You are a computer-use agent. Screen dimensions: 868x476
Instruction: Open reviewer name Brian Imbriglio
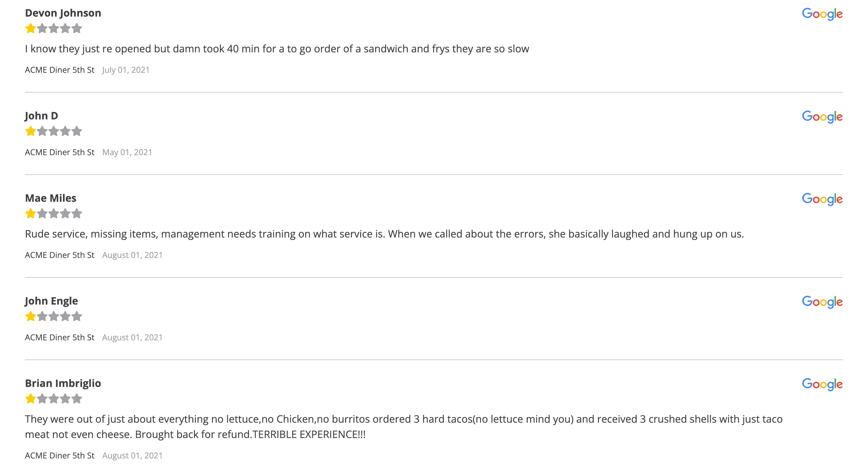(x=63, y=383)
